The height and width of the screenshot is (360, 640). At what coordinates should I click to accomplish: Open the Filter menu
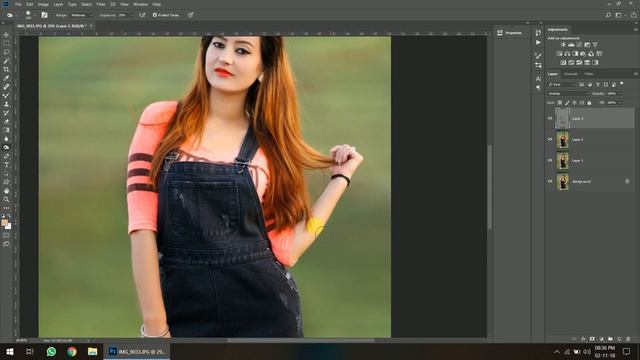(101, 4)
